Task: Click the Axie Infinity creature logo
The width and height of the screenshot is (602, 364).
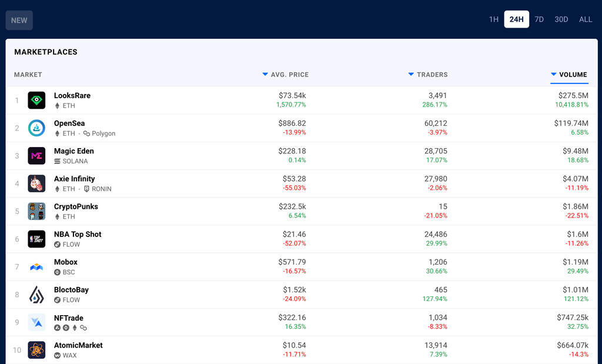Action: pos(36,183)
